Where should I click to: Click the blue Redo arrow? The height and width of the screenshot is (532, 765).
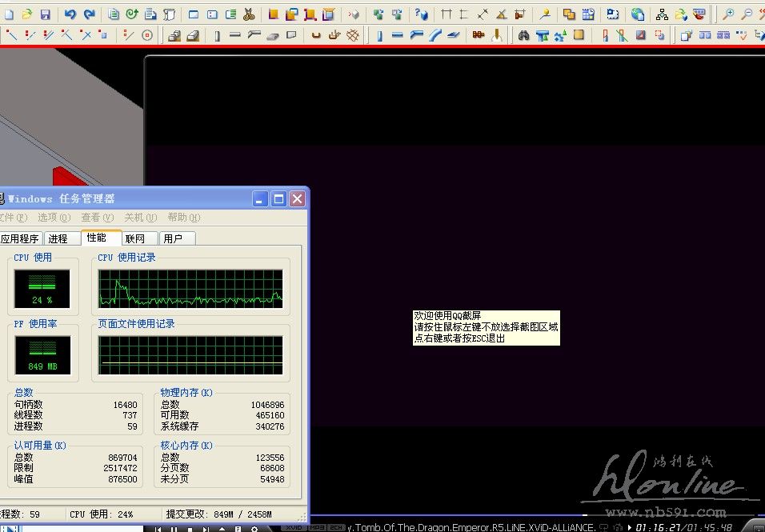point(89,14)
